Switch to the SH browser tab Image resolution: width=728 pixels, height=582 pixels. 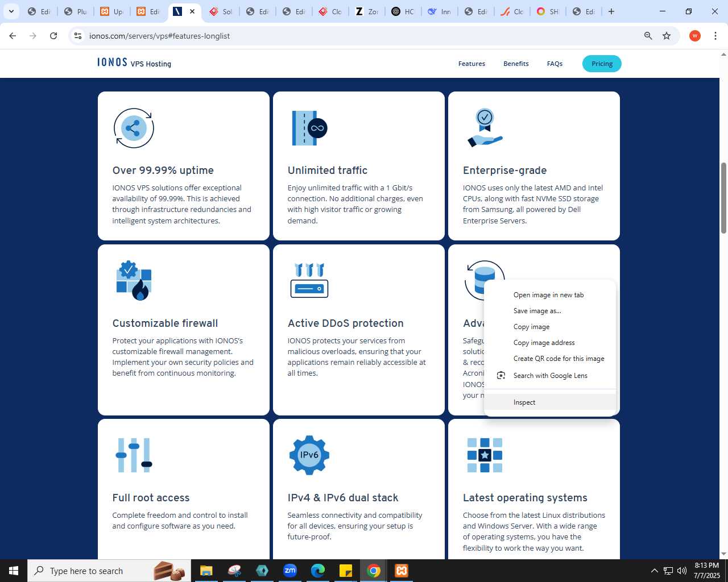coord(548,11)
